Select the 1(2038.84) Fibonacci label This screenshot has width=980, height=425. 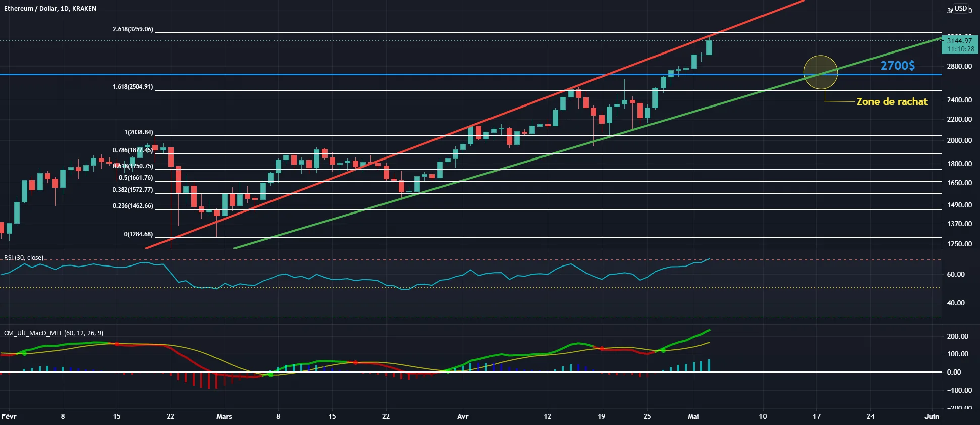(x=139, y=132)
